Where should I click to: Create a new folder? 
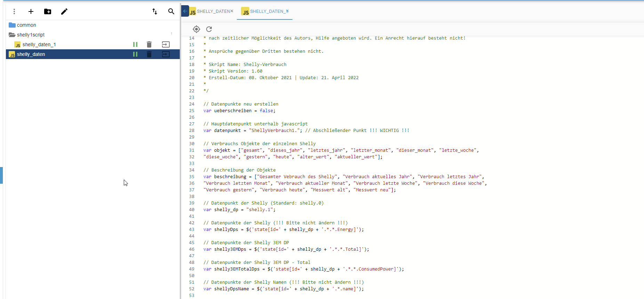(x=48, y=11)
